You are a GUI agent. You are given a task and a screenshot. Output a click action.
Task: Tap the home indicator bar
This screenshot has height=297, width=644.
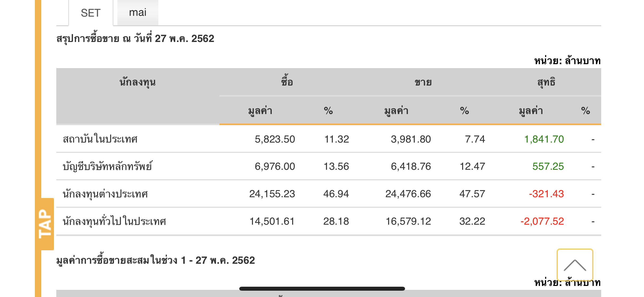tap(322, 289)
